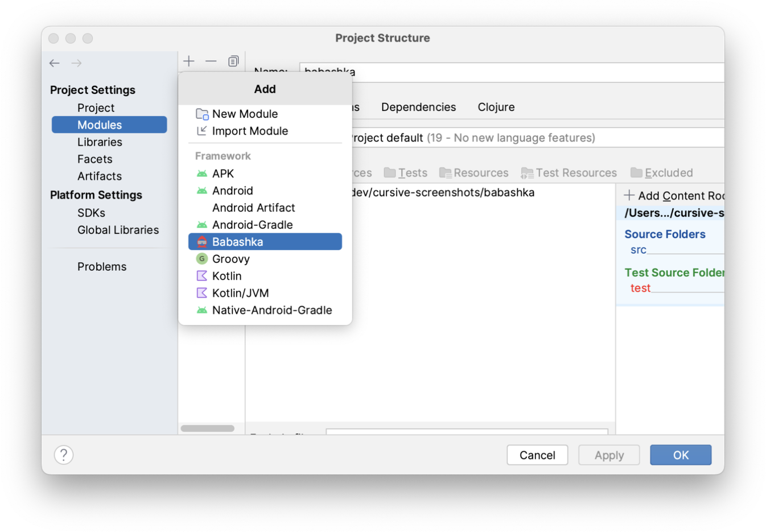Click the Native-Android-Gradle icon

(x=201, y=310)
